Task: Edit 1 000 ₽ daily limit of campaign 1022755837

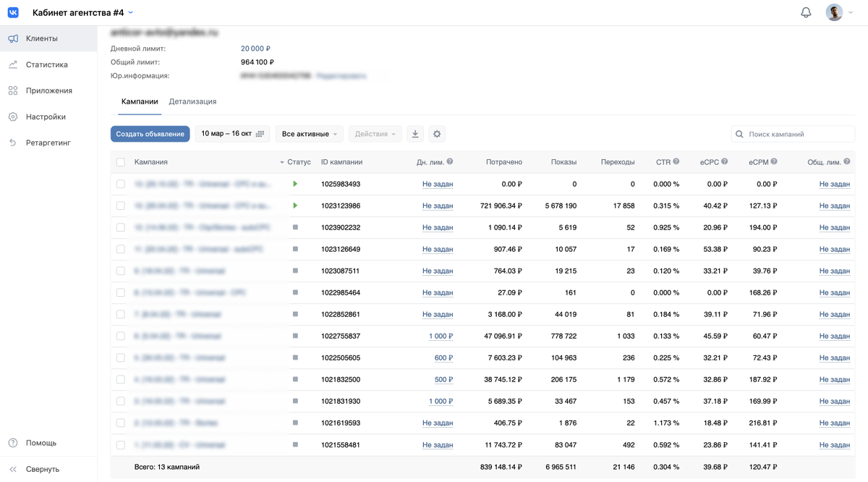Action: click(x=441, y=336)
